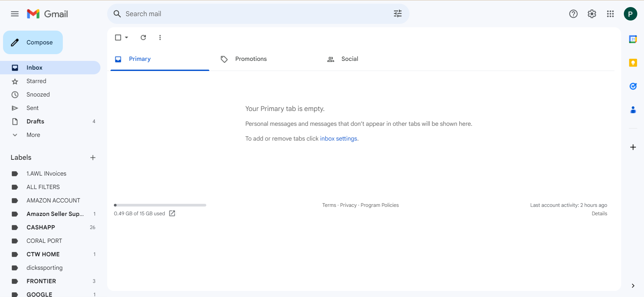Open the Program Policies link
The image size is (644, 297).
(380, 205)
